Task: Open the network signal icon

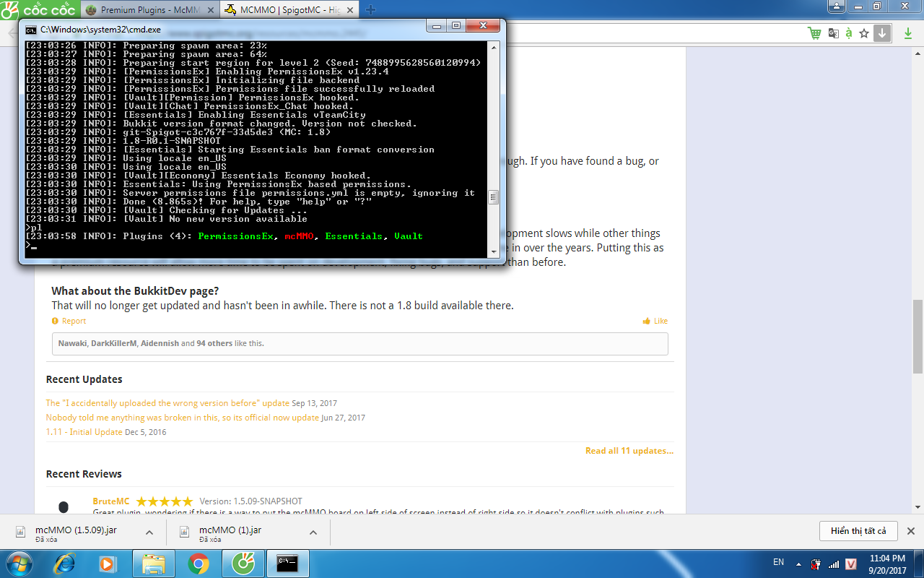Action: (x=834, y=564)
